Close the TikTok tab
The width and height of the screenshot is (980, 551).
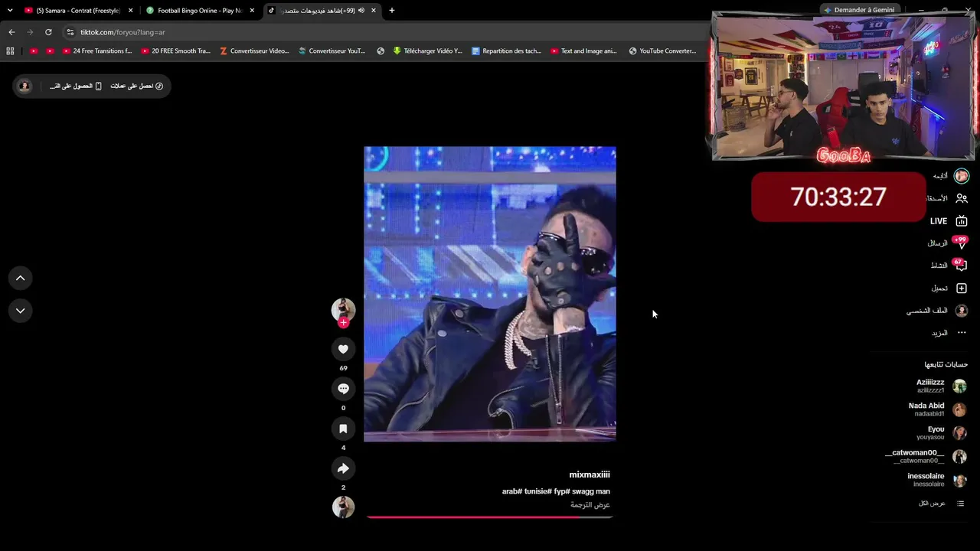pyautogui.click(x=374, y=11)
